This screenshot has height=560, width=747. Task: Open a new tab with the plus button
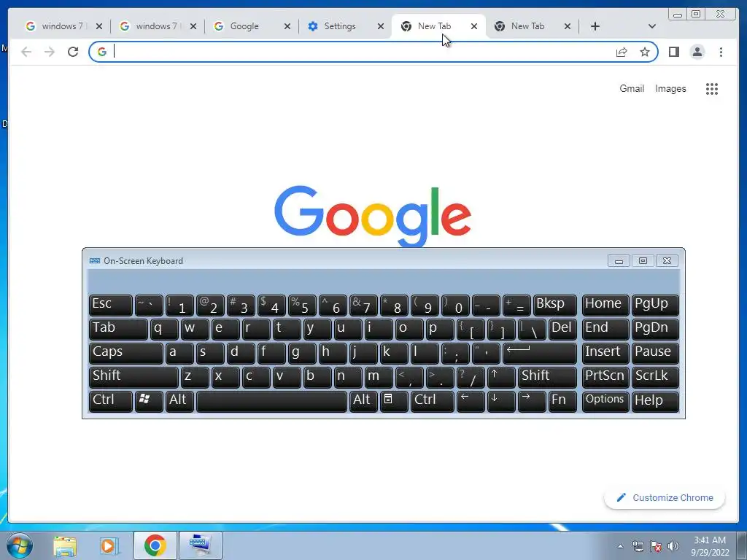(595, 26)
